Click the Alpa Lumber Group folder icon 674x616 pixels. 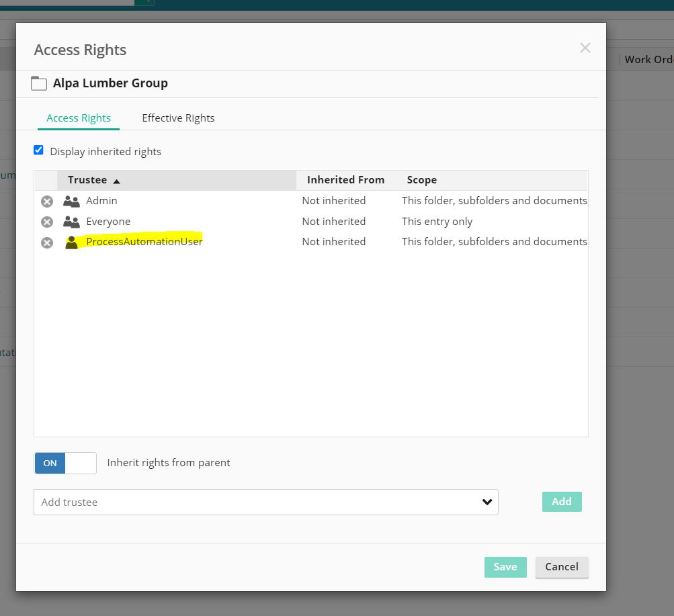39,83
